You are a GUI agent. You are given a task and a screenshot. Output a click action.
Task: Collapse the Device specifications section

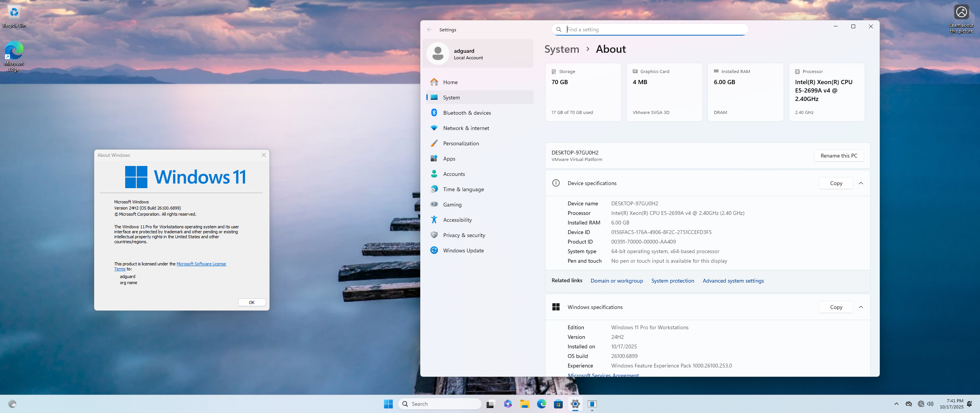tap(861, 183)
